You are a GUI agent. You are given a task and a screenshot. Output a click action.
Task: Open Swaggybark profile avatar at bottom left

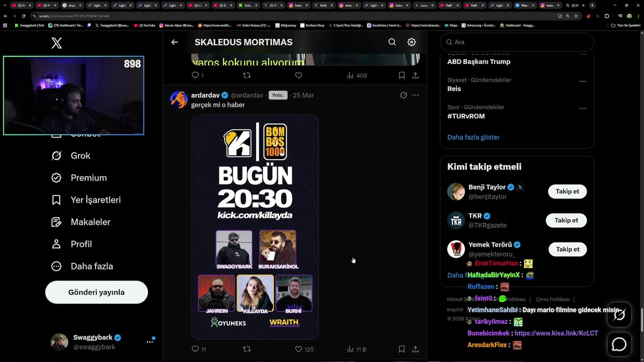pos(59,342)
